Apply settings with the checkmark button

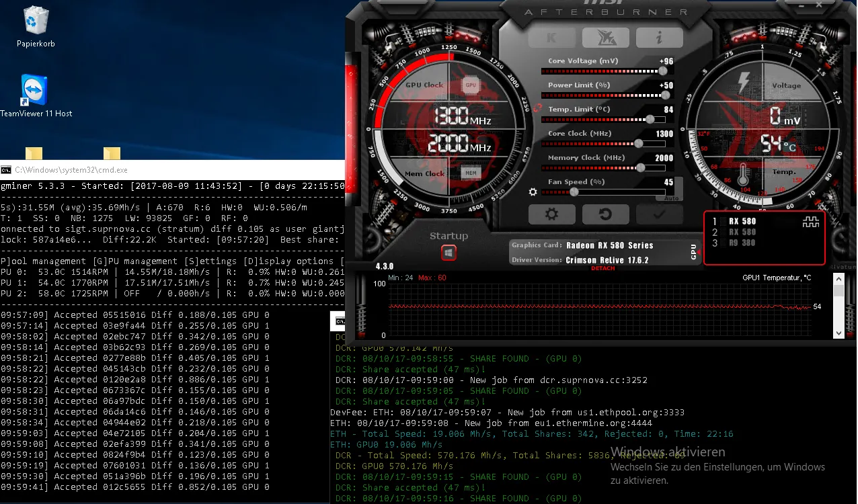[659, 214]
